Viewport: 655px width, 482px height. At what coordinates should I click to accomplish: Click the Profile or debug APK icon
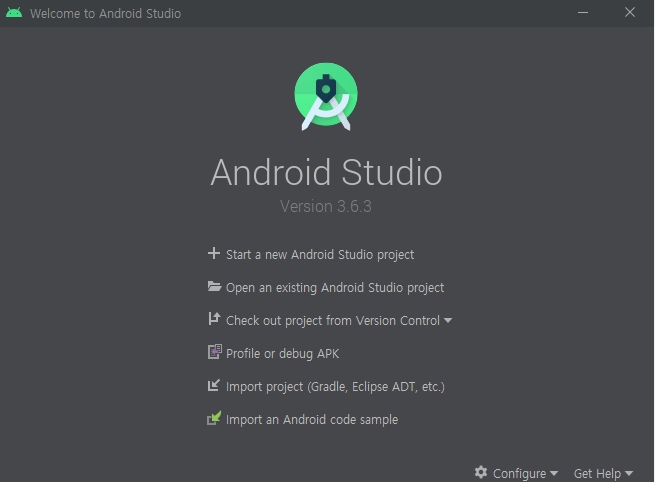point(215,352)
